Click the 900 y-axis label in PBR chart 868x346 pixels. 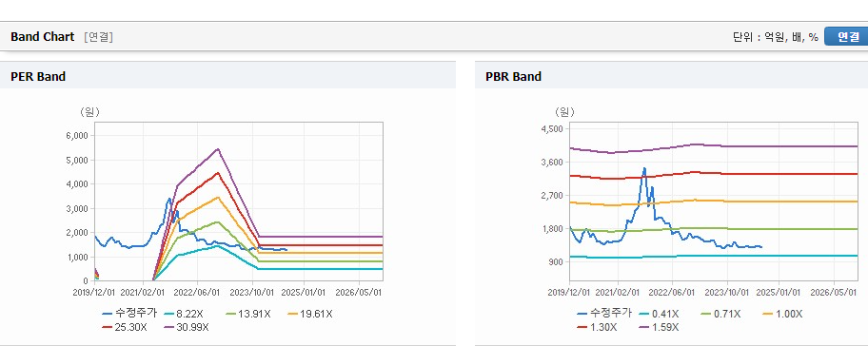point(557,261)
